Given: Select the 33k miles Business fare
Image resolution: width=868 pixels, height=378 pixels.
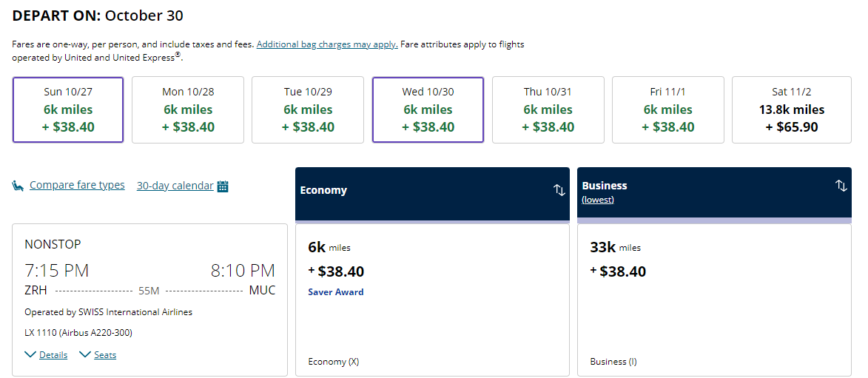Looking at the screenshot, I should coord(714,300).
